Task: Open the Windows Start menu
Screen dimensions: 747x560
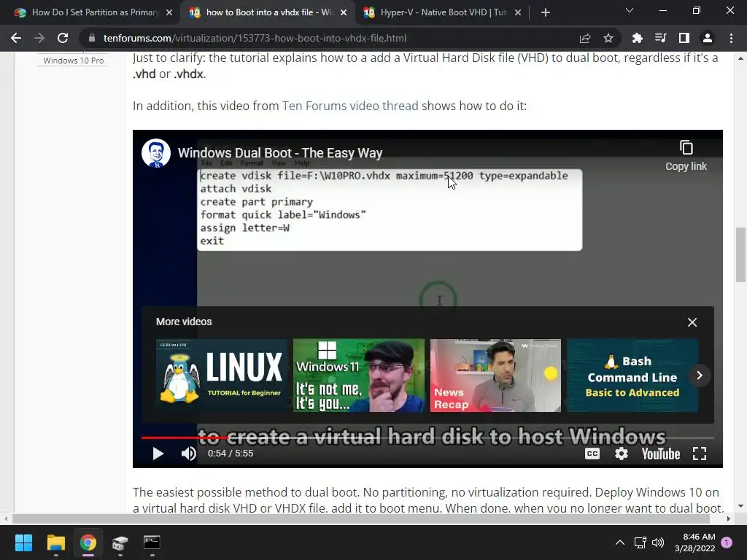Action: [x=23, y=542]
